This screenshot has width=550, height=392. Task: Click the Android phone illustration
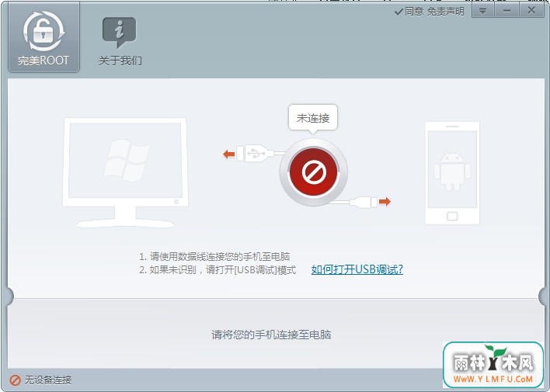452,173
